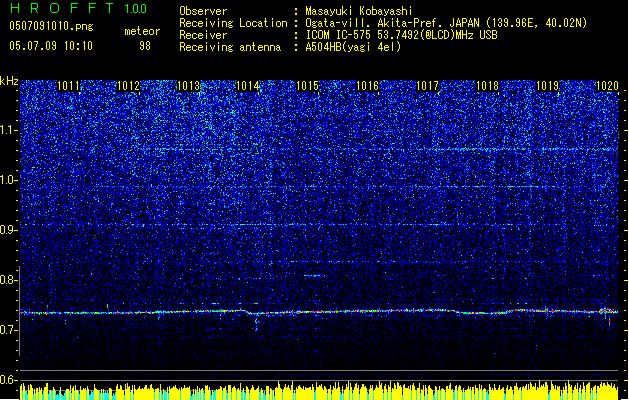Click the HROFFT 1.0.0 title text

click(79, 8)
